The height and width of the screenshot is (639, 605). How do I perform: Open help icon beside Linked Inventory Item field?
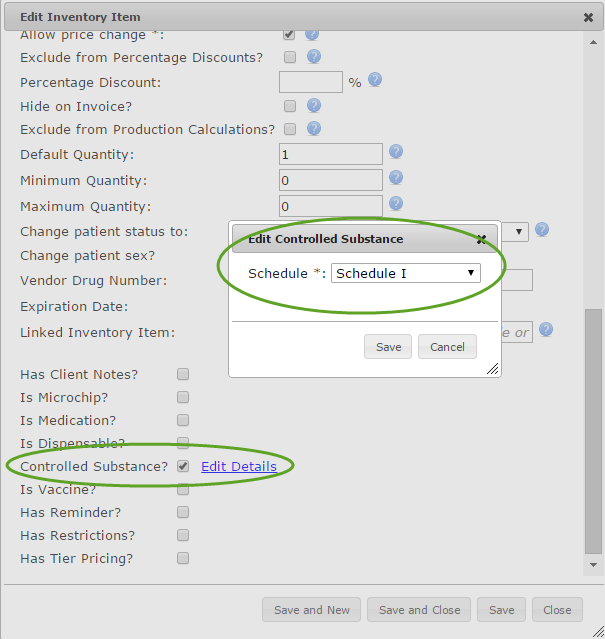tap(546, 329)
